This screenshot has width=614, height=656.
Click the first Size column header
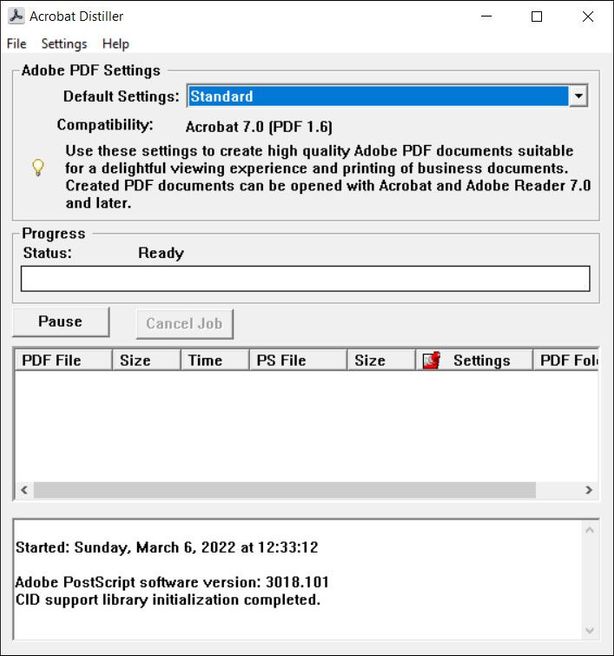point(146,360)
